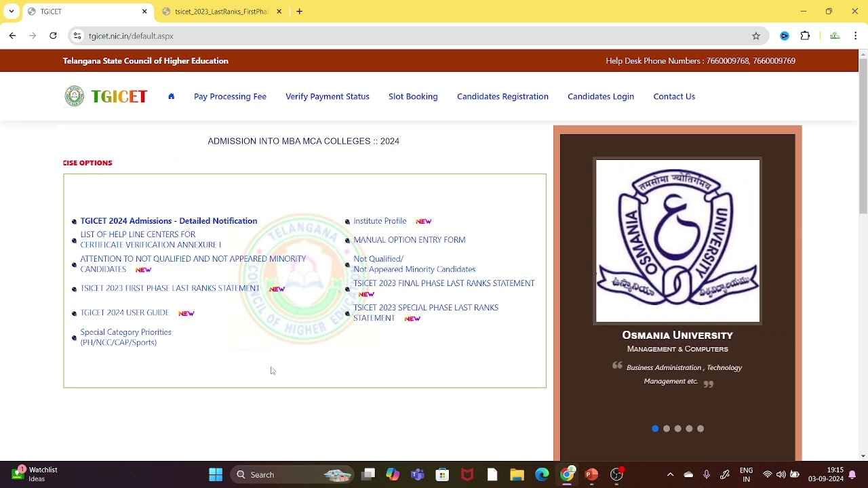Open TSICET 2023 First Phase Last Ranks
The width and height of the screenshot is (868, 488).
pyautogui.click(x=170, y=288)
